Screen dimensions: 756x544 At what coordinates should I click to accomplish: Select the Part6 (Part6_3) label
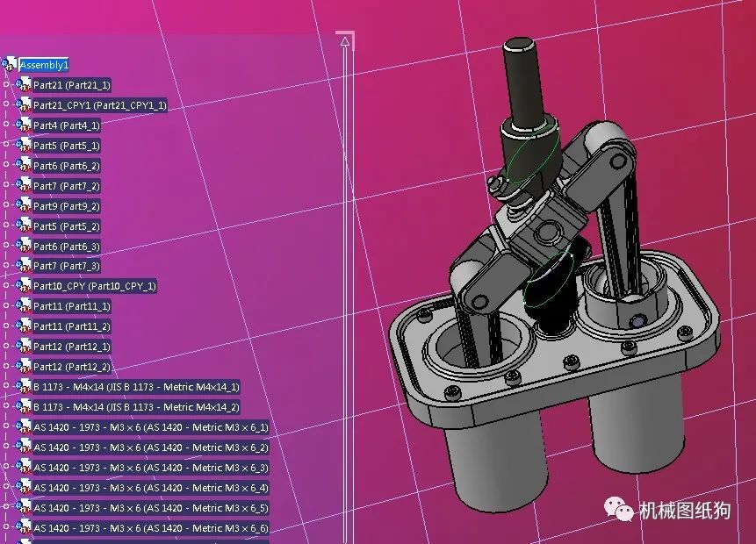(x=67, y=247)
